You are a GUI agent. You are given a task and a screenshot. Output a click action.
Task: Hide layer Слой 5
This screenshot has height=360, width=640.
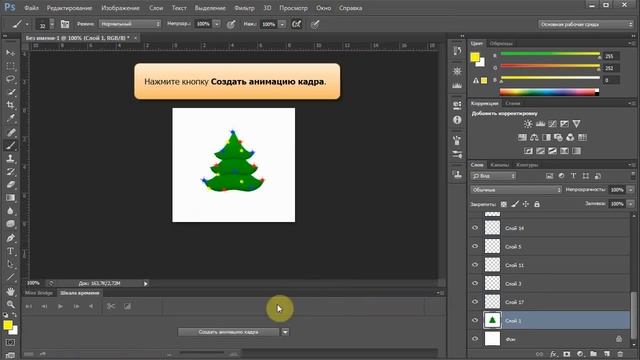[x=475, y=246]
